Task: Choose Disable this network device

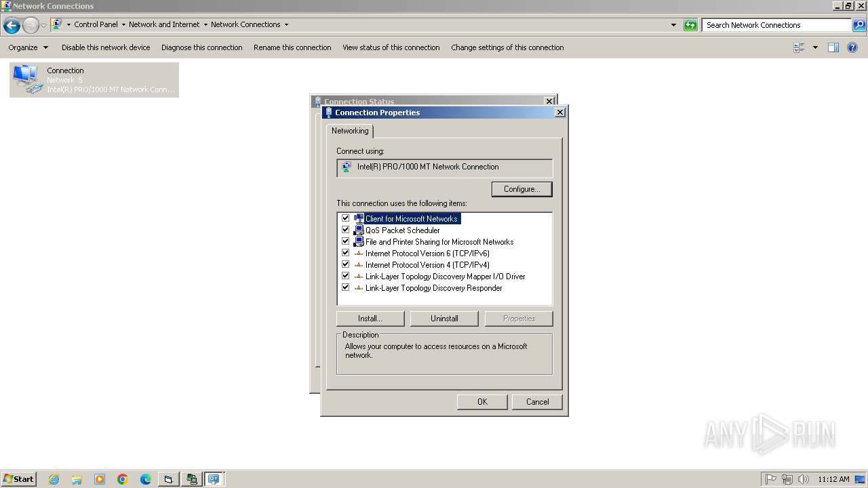Action: click(106, 47)
